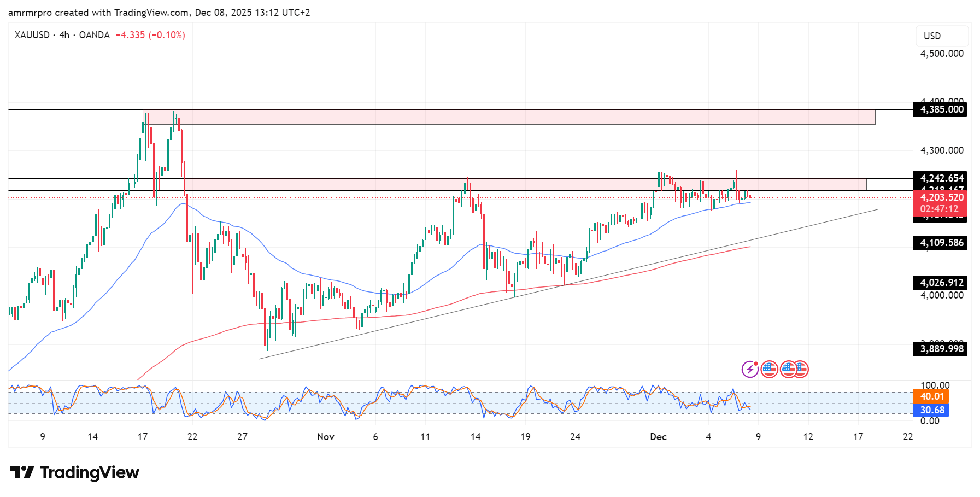Image resolution: width=980 pixels, height=497 pixels.
Task: Open the USD currency selector
Action: click(942, 36)
